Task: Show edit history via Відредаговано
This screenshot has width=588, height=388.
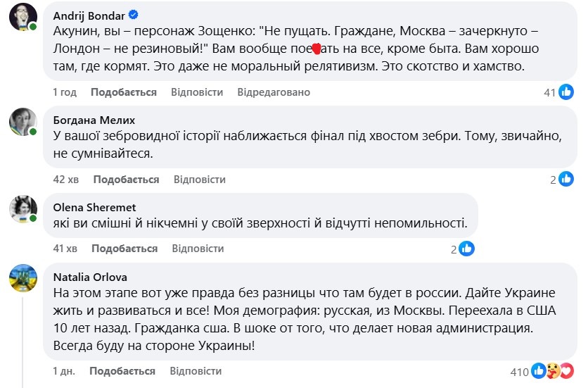Action: pyautogui.click(x=274, y=92)
